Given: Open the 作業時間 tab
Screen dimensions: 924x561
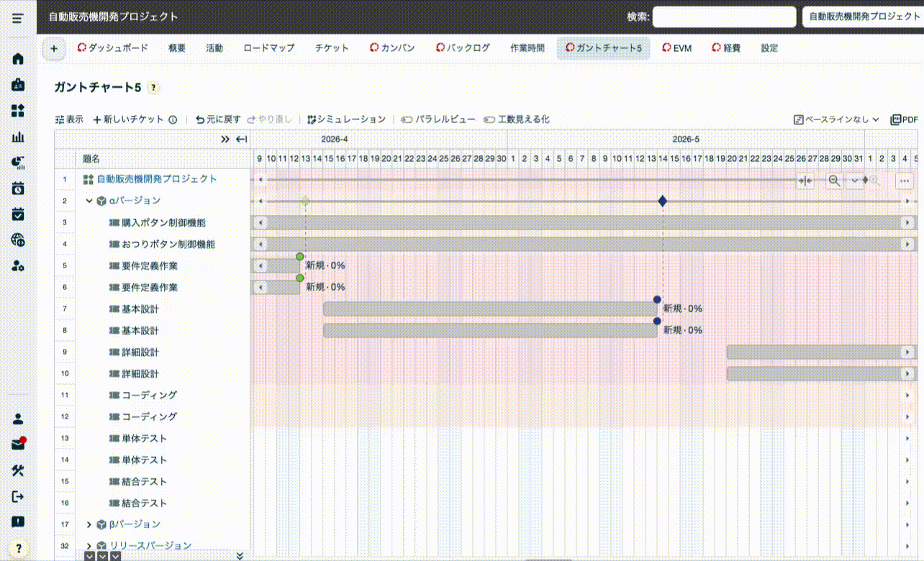Looking at the screenshot, I should point(527,48).
